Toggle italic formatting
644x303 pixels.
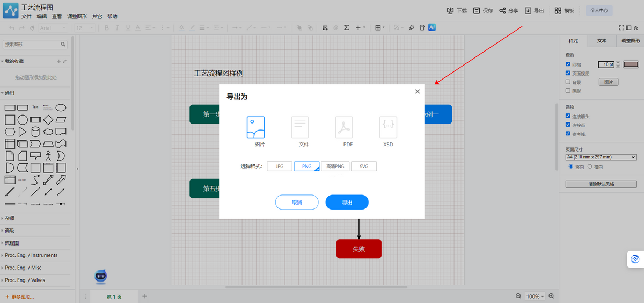(117, 27)
